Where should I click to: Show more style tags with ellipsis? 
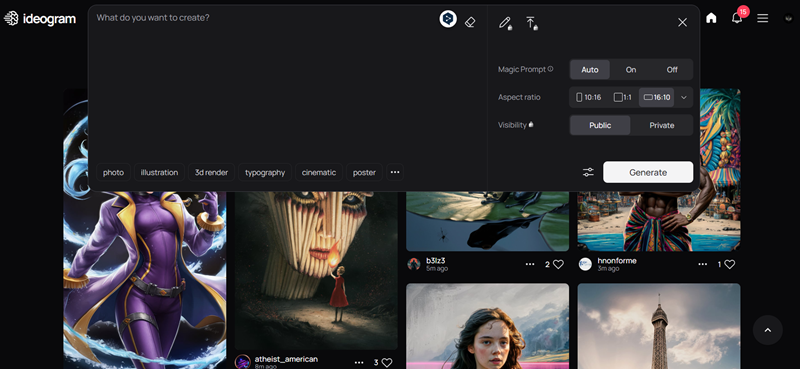pyautogui.click(x=395, y=173)
